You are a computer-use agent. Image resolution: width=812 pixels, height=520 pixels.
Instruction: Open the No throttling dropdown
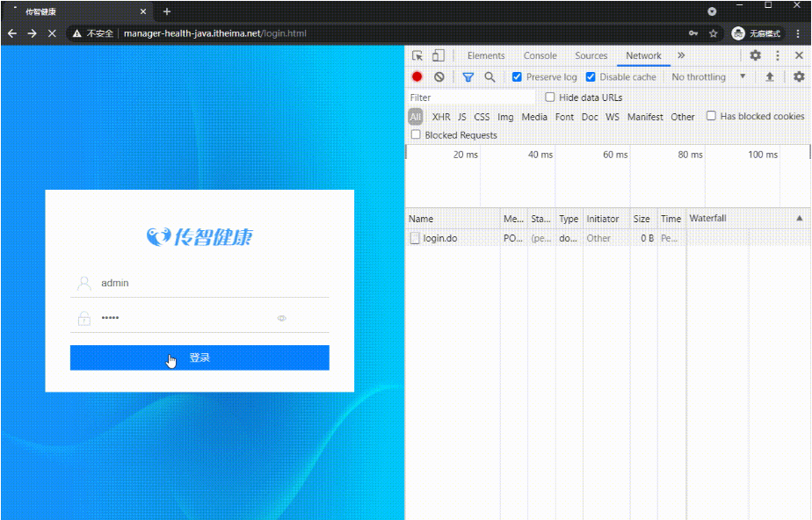708,76
